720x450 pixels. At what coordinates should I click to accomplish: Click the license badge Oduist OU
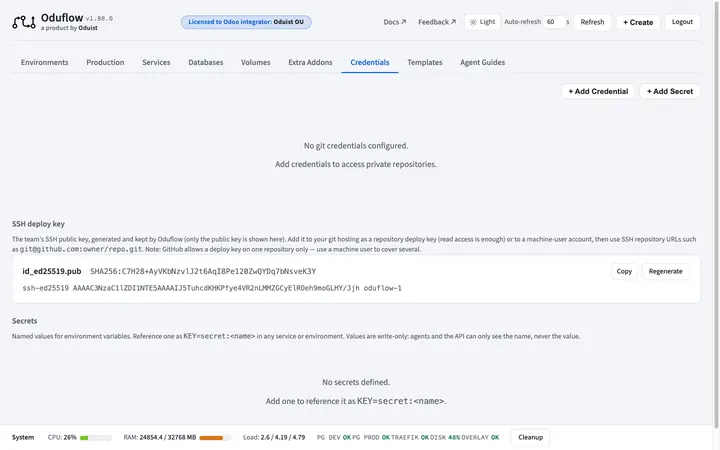[x=246, y=22]
